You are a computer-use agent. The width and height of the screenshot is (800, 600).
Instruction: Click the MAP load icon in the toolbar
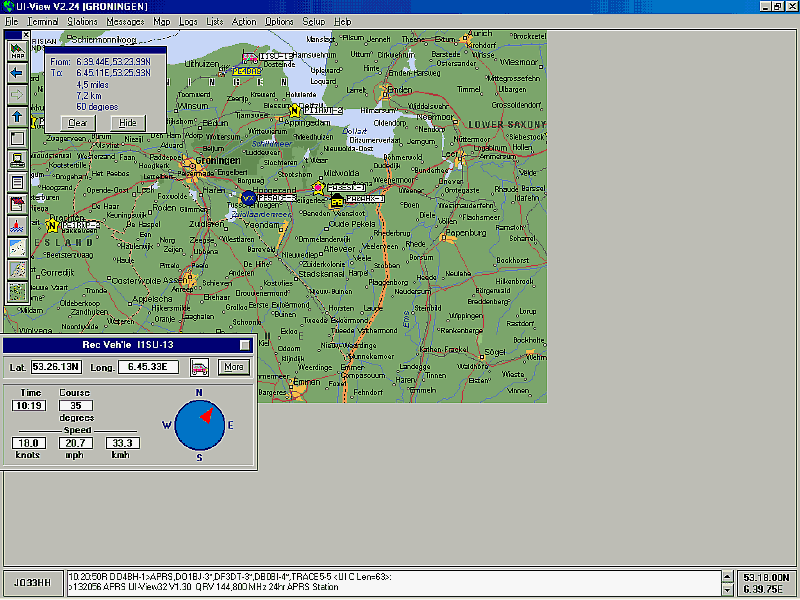[17, 51]
